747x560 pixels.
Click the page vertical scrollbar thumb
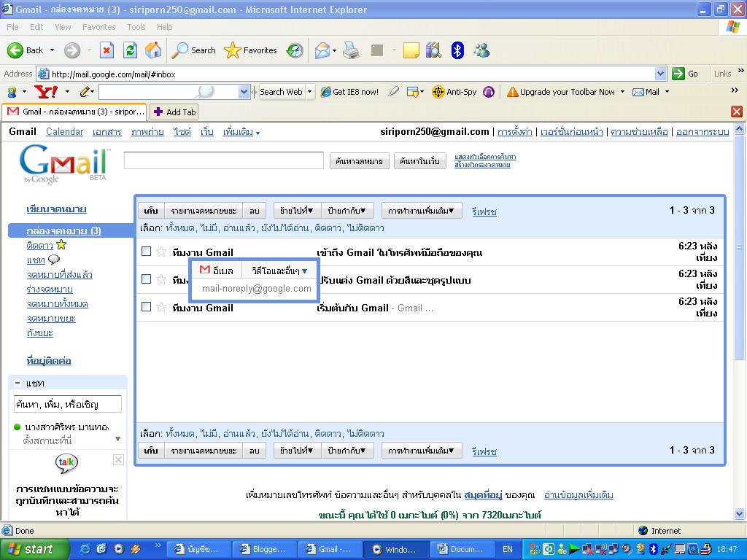[x=739, y=248]
